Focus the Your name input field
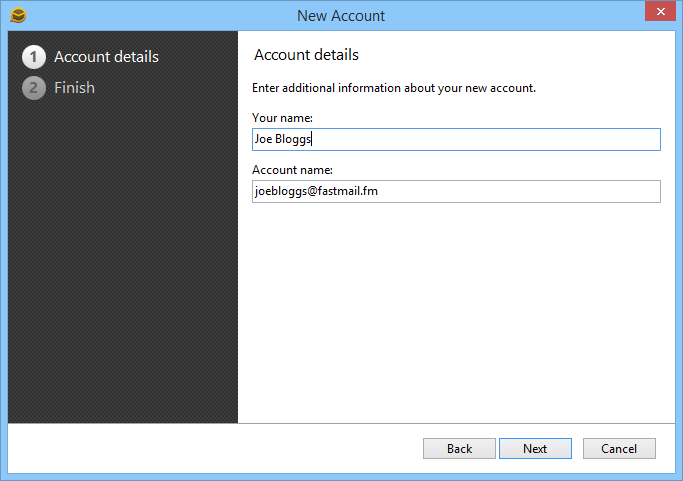Screen dimensions: 683x481 point(456,139)
